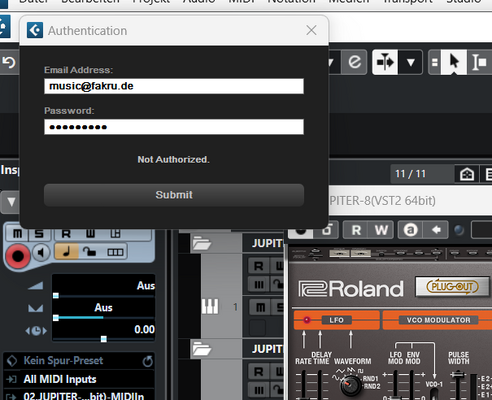Click the undo history arrow icon
The image size is (492, 400).
click(9, 62)
